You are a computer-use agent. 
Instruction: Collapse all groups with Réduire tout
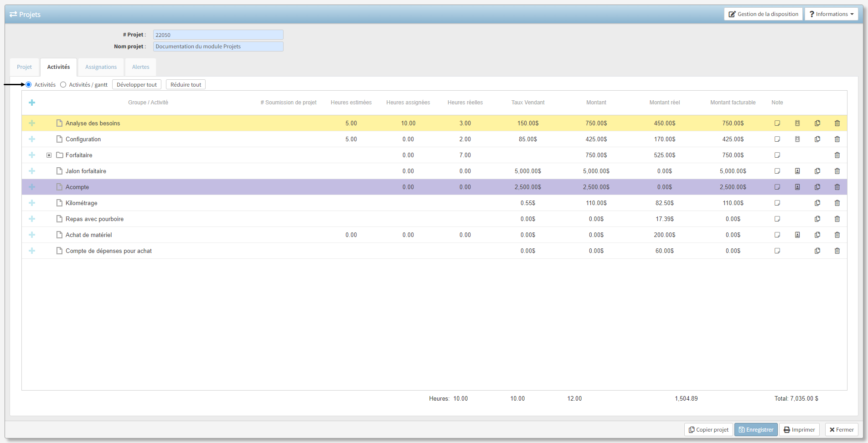click(186, 85)
